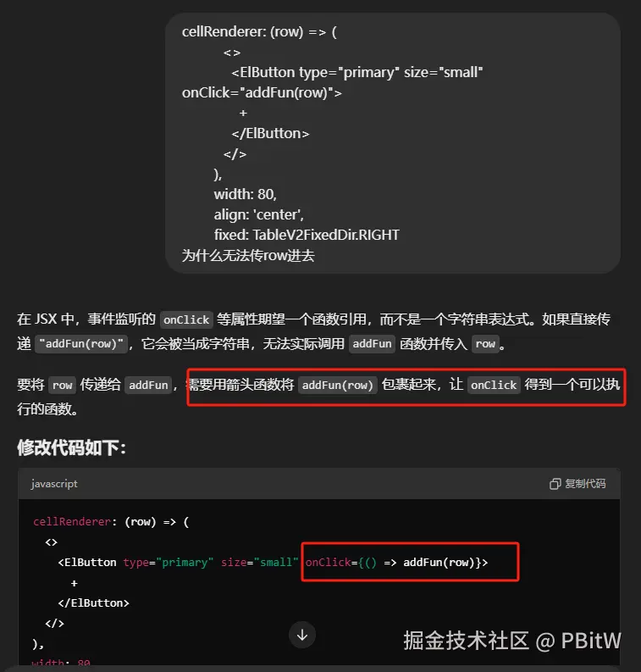Click the closing </ElButton> tag in code block

coord(93,603)
